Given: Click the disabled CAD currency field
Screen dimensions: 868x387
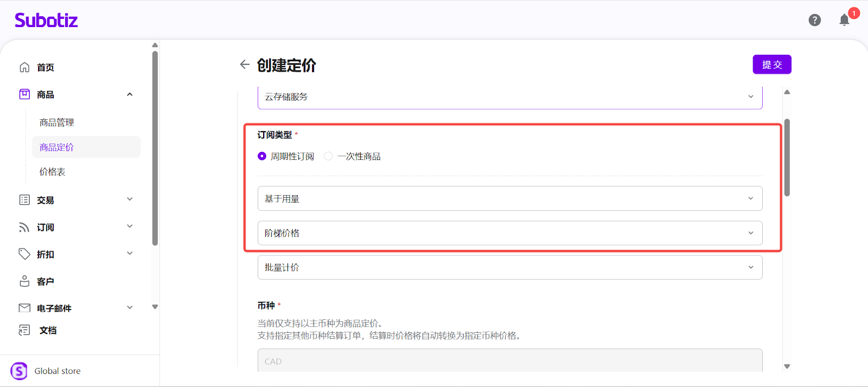Looking at the screenshot, I should 510,360.
